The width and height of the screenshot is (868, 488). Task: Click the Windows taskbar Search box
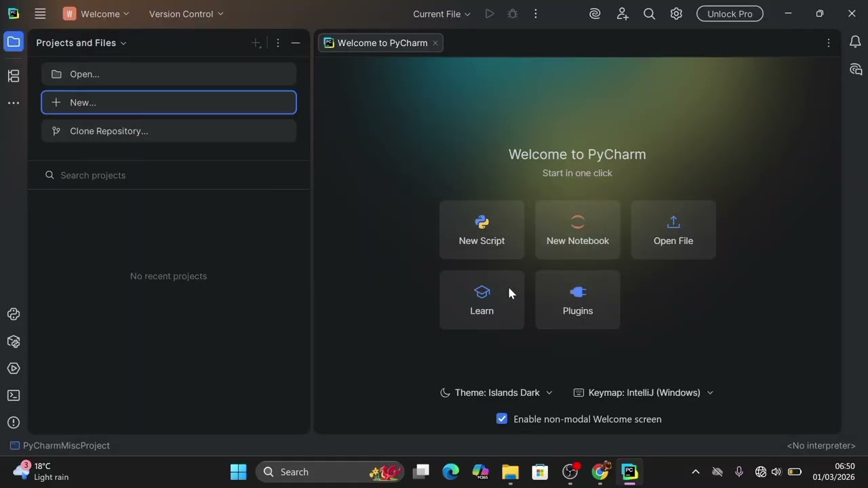point(330,472)
